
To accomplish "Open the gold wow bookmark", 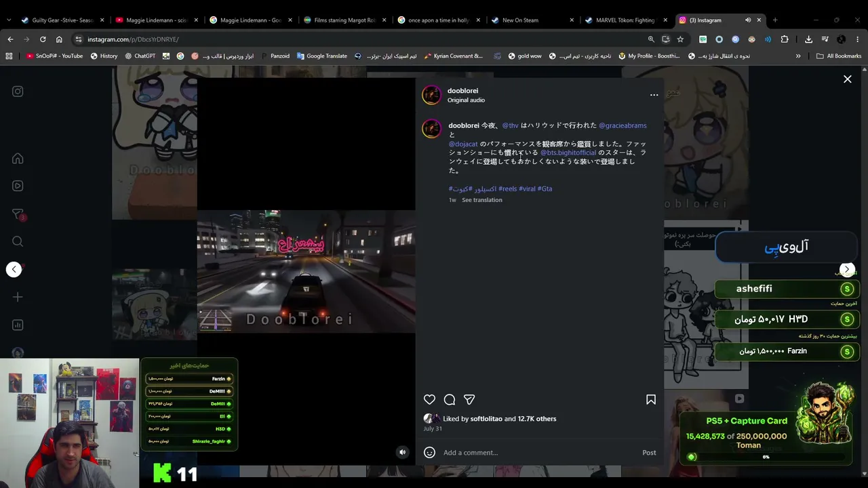I will [x=525, y=56].
